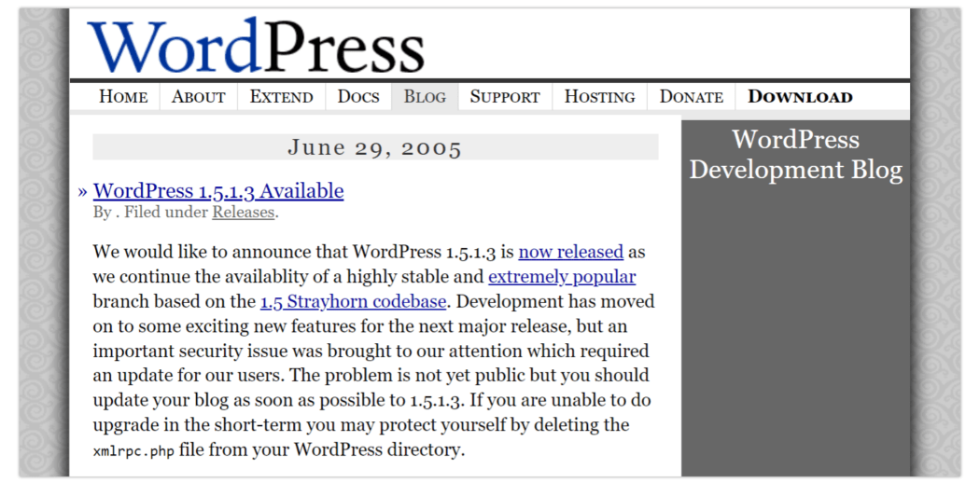Click the WordPress Development Blog sidebar heading
Viewport: 980px width, 483px height.
pos(795,155)
